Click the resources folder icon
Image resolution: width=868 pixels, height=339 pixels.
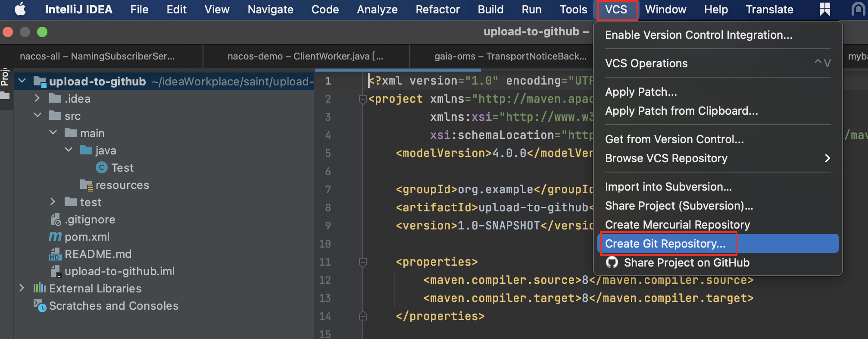coord(87,185)
